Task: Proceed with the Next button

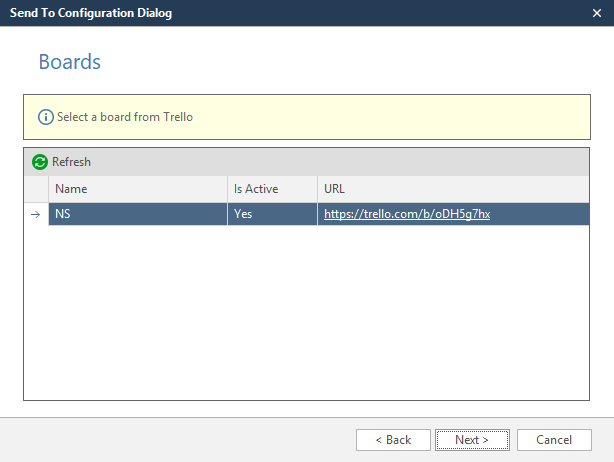Action: point(472,440)
